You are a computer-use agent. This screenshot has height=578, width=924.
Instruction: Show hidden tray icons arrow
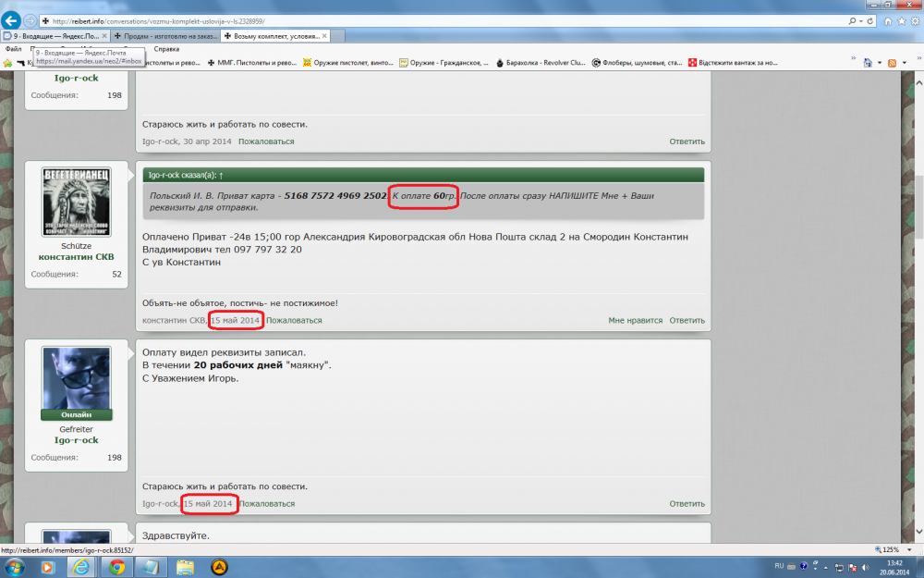[825, 568]
